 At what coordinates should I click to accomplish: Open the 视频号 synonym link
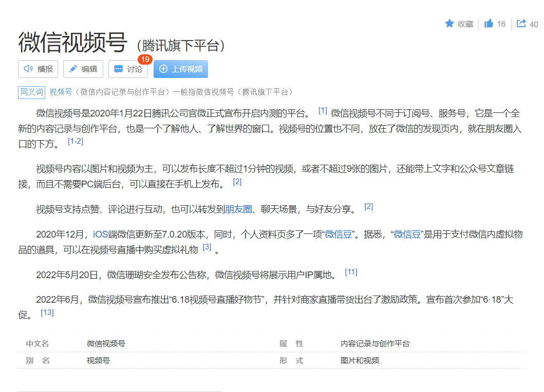pos(61,92)
